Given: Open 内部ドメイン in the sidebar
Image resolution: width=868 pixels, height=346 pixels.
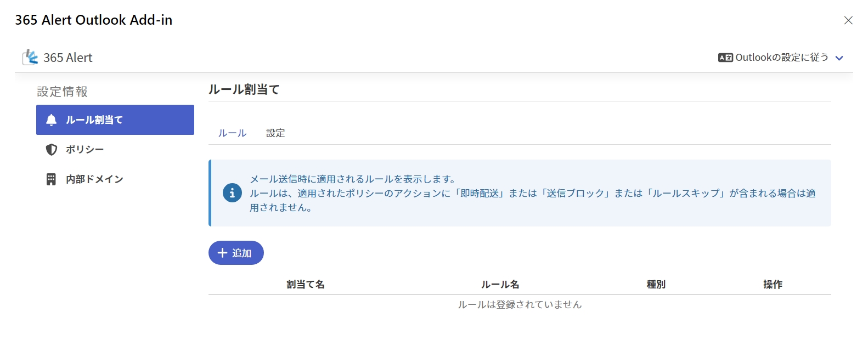Looking at the screenshot, I should 94,179.
